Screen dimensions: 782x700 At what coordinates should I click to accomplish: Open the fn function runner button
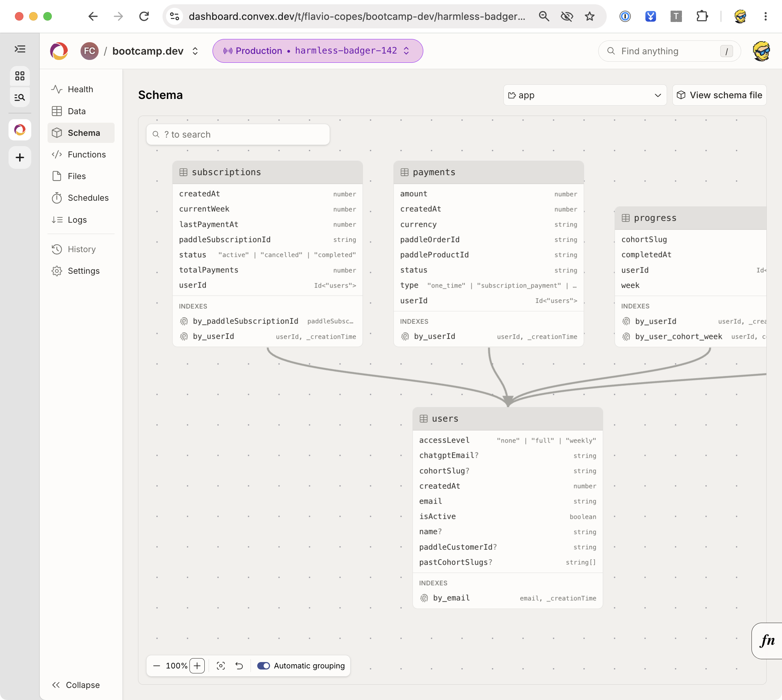tap(767, 641)
